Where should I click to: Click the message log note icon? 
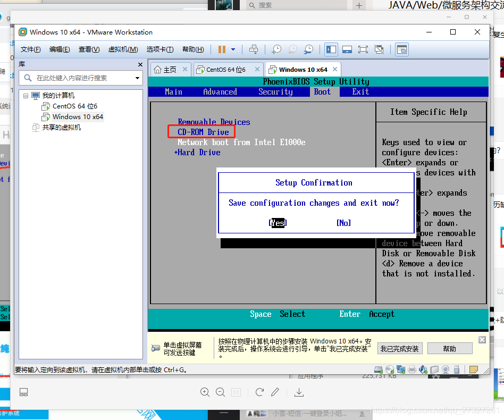click(474, 369)
